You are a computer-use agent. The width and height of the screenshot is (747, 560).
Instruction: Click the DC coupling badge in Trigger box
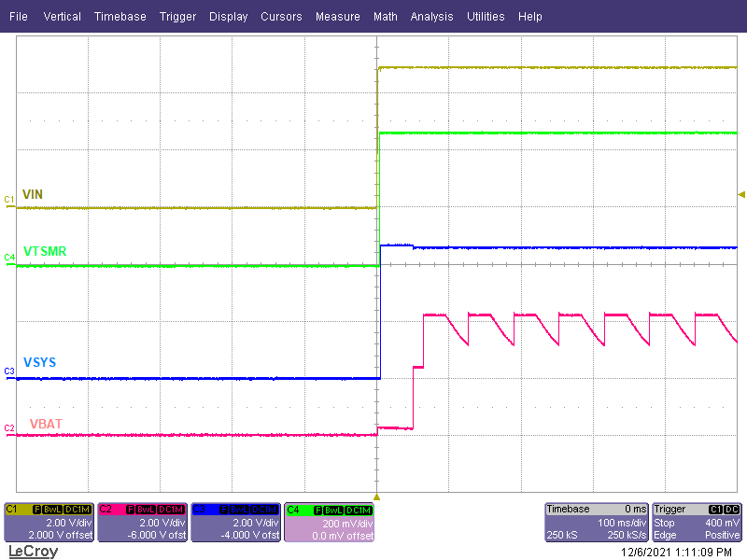[x=730, y=509]
